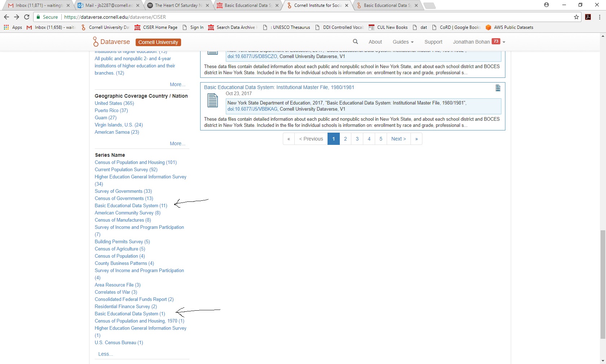Open the Jonathan Bohan account dropdown
Viewport: 606px width, 364px height.
479,42
